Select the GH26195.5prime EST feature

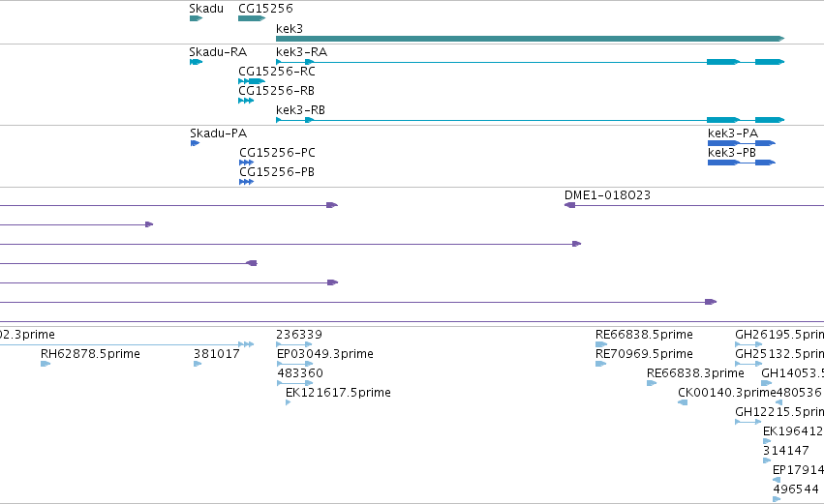[748, 344]
